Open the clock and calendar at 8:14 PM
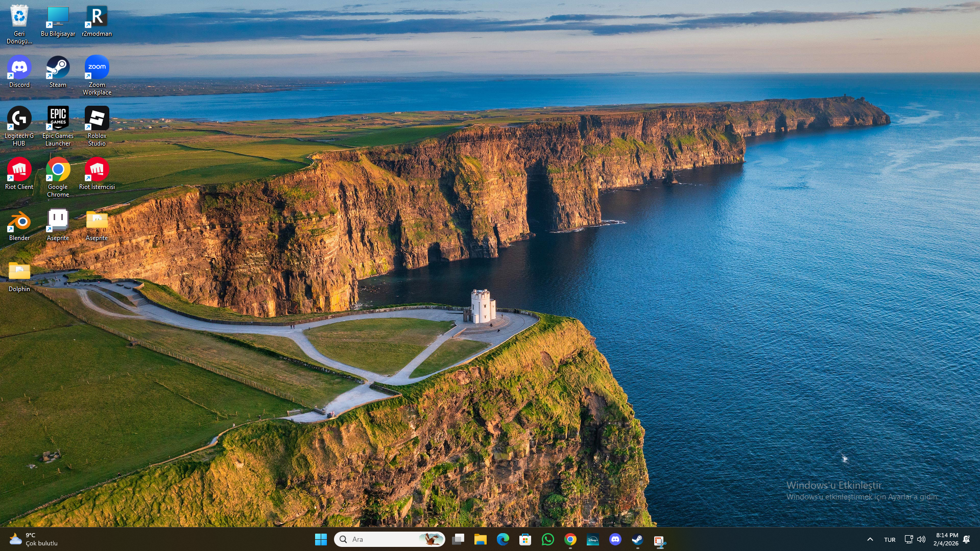 pyautogui.click(x=946, y=539)
